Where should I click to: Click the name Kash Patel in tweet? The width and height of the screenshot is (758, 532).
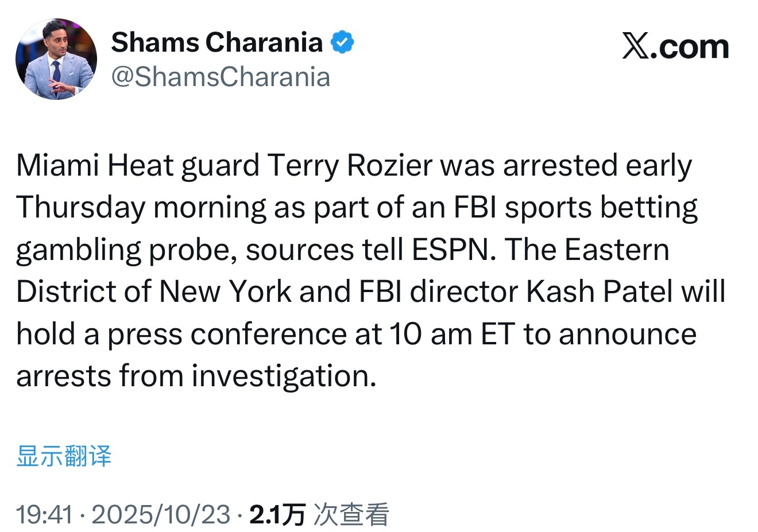tap(599, 292)
